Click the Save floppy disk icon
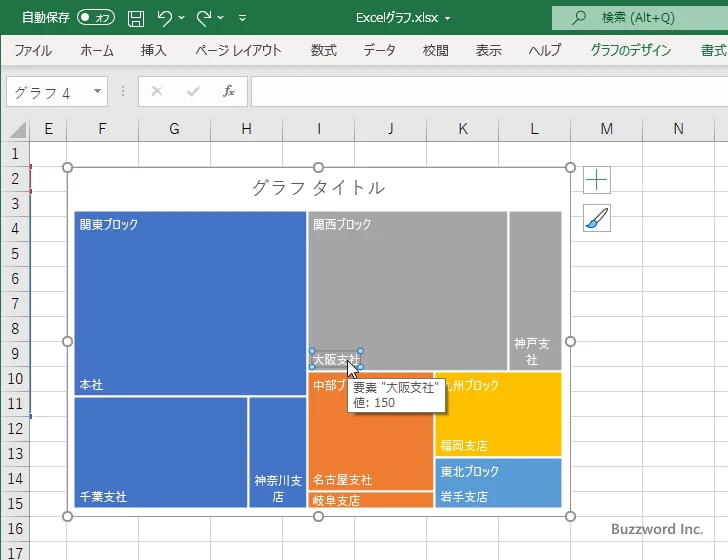The width and height of the screenshot is (728, 560). [x=136, y=18]
